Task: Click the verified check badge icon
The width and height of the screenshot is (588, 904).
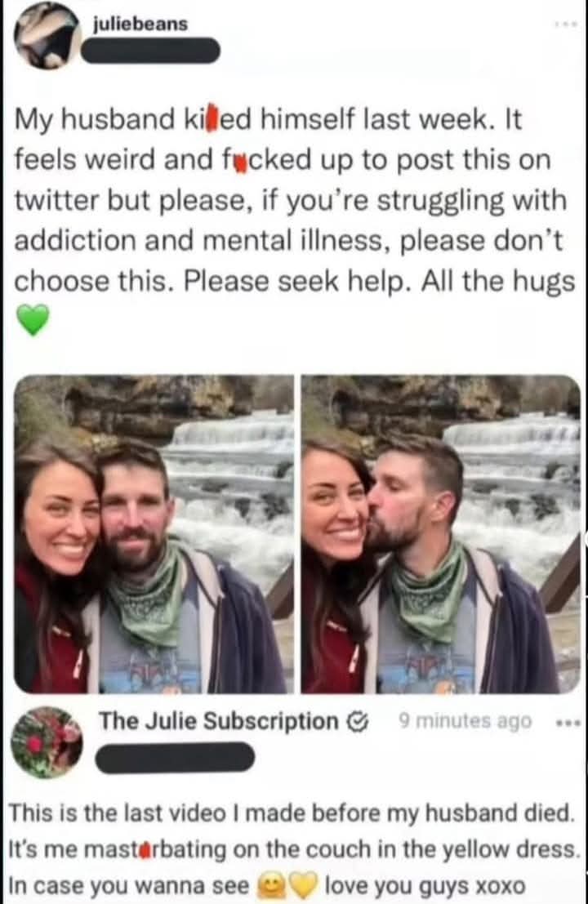Action: coord(358,721)
